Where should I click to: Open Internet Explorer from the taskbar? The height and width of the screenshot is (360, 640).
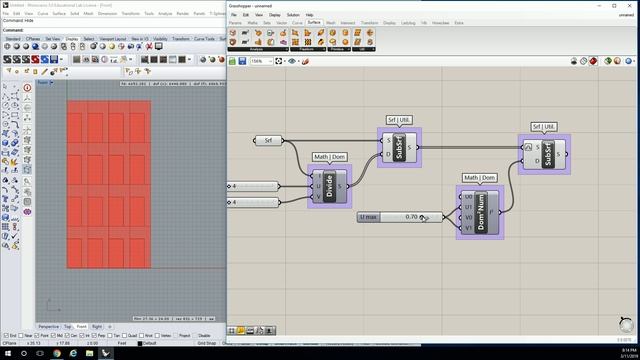click(73, 353)
